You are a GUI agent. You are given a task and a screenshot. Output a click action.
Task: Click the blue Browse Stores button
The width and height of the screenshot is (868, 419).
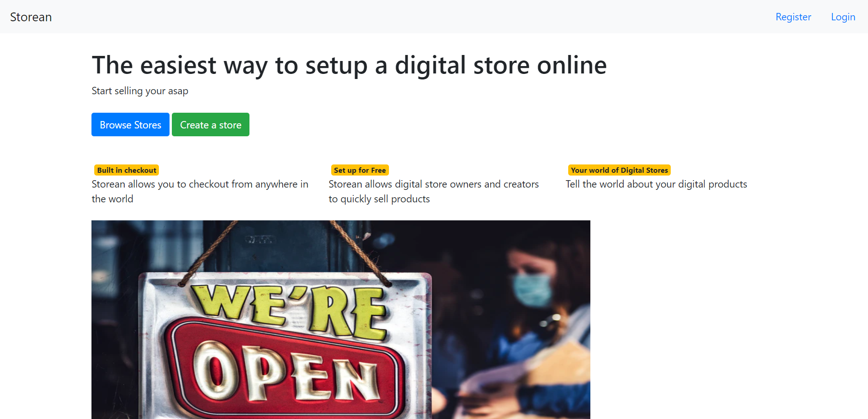click(x=130, y=125)
